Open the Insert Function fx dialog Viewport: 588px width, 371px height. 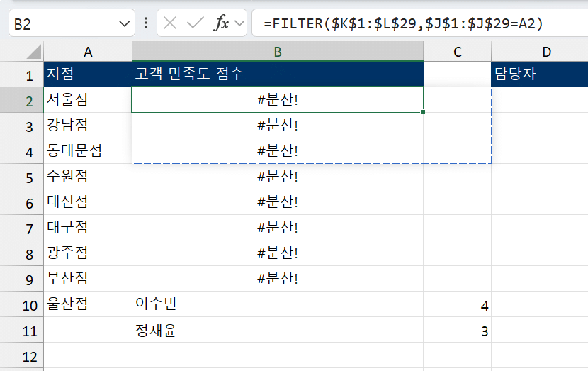[221, 23]
